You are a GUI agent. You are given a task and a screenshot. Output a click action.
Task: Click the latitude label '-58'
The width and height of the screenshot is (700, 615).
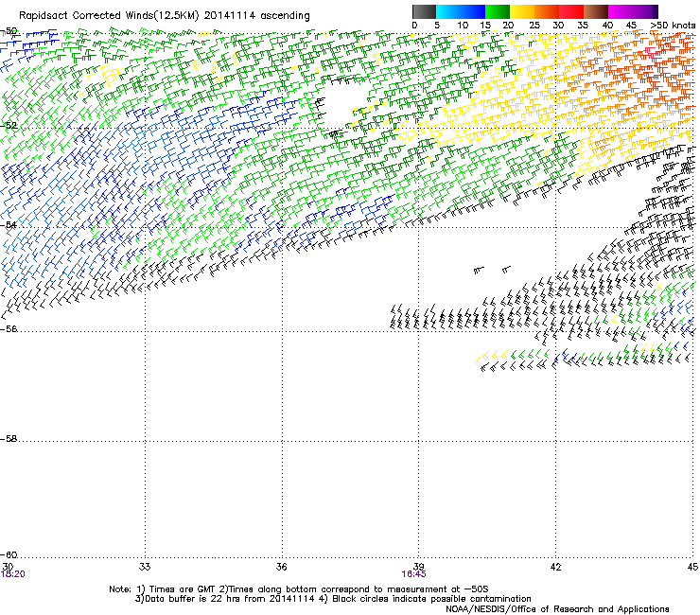9,439
